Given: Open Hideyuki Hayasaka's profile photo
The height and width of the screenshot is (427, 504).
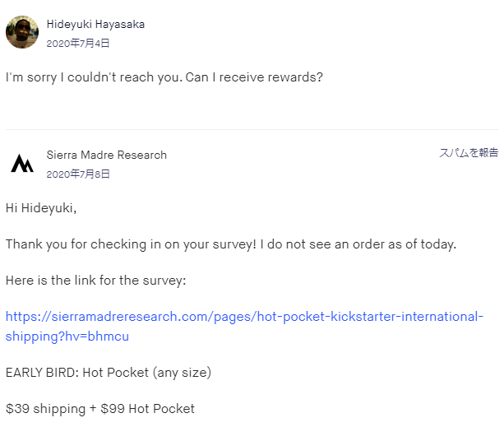Looking at the screenshot, I should [x=22, y=32].
